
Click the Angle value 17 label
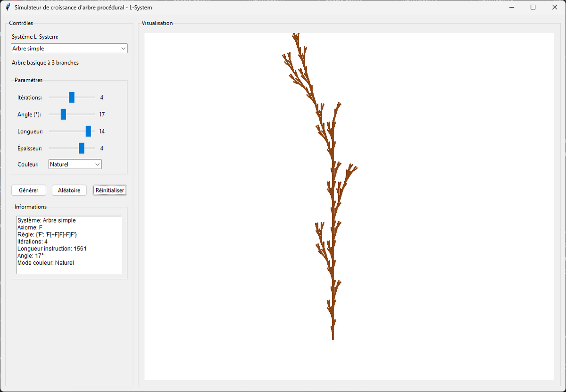[x=102, y=114]
